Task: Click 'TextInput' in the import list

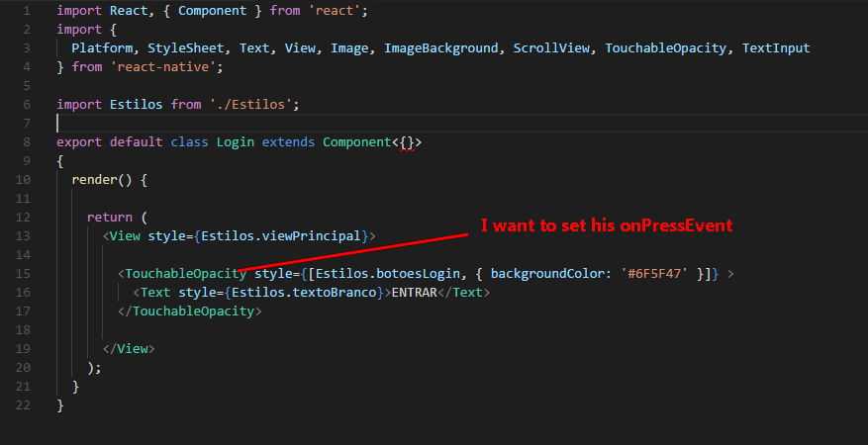Action: click(776, 48)
